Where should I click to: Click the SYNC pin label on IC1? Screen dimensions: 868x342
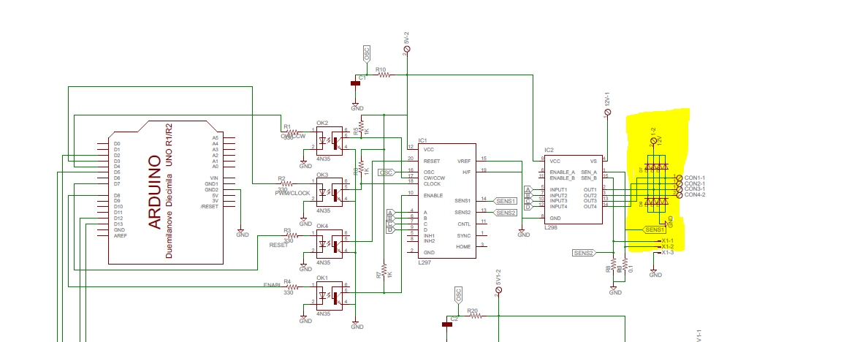tap(462, 235)
